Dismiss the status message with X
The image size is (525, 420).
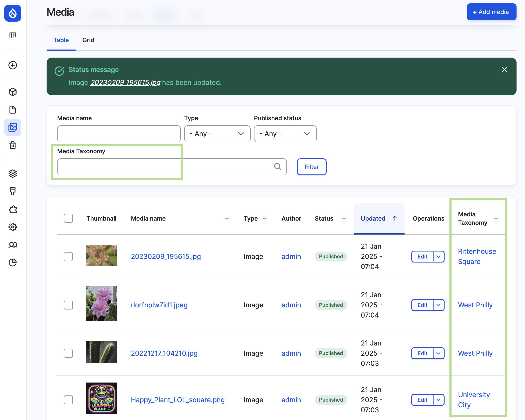click(x=504, y=70)
